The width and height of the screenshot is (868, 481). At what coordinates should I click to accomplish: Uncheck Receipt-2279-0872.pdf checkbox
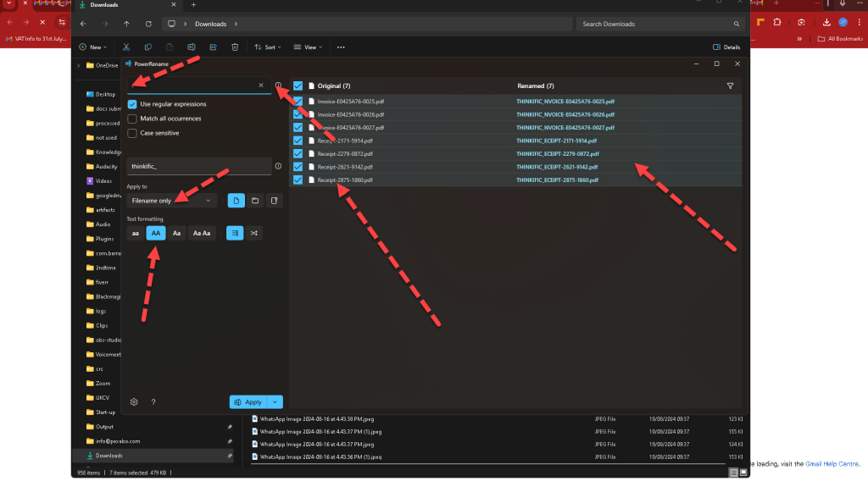coord(298,153)
